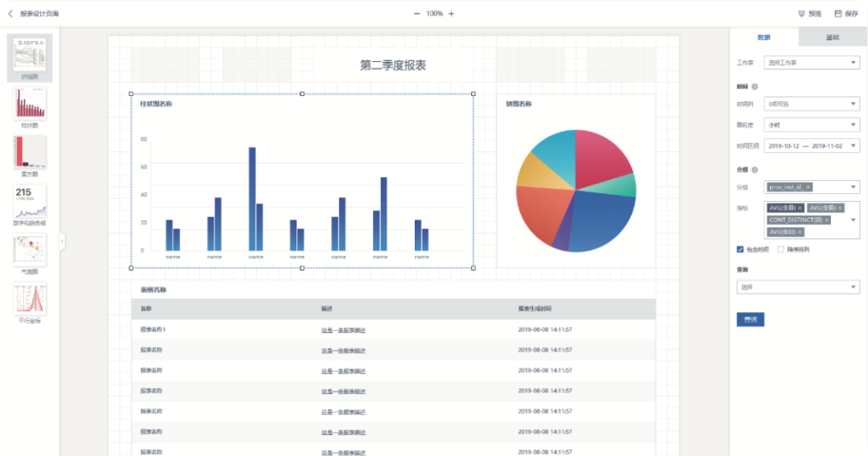The image size is (868, 456).
Task: Switch to the 基础 tab
Action: [x=833, y=37]
